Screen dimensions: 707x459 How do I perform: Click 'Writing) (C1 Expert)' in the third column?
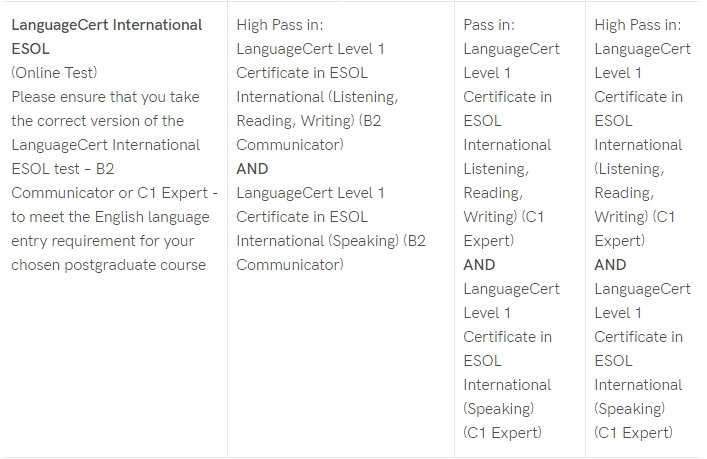click(x=504, y=229)
